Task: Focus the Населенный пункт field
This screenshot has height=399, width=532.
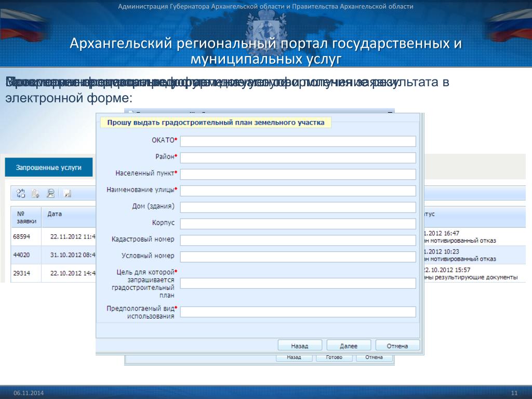Action: [298, 174]
